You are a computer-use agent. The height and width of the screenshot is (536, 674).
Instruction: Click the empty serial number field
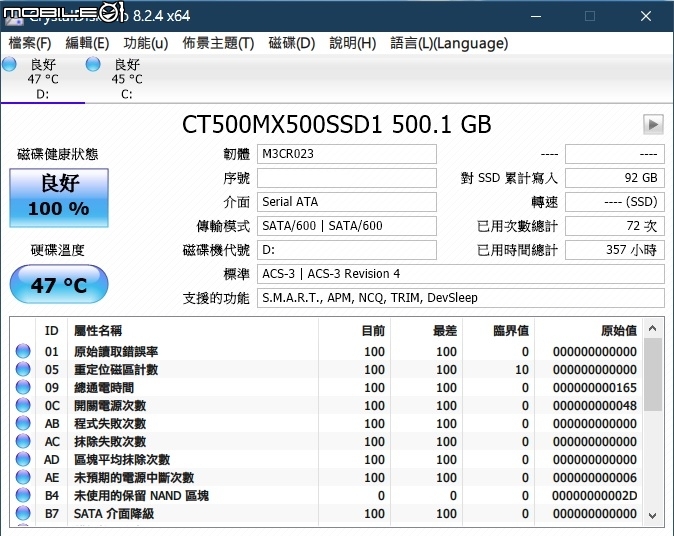(x=346, y=178)
